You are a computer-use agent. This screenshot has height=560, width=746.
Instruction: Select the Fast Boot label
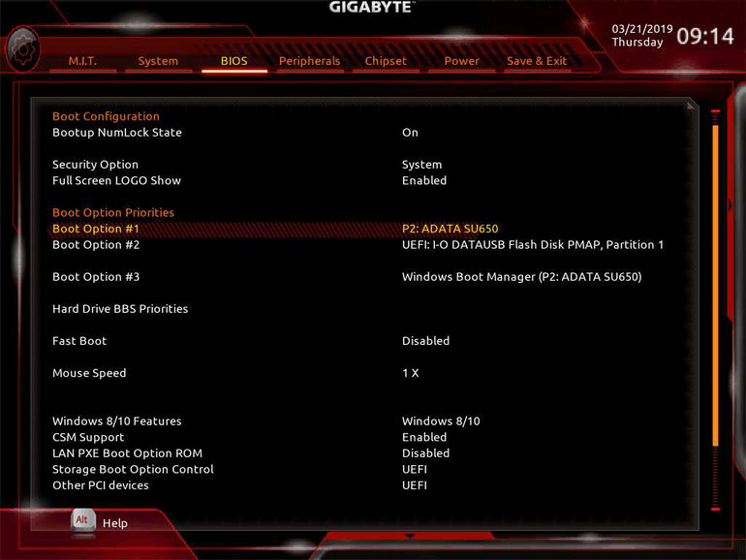click(79, 341)
